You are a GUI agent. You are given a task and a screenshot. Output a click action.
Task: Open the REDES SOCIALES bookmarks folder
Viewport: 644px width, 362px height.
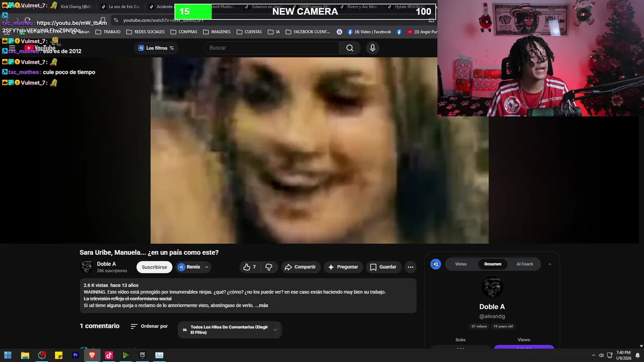click(x=145, y=32)
